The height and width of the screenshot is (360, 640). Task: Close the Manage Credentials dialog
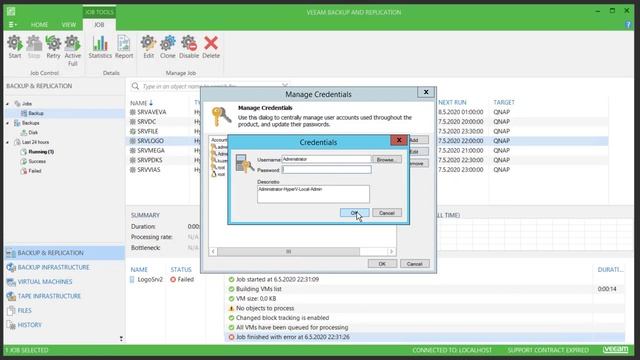pyautogui.click(x=426, y=92)
